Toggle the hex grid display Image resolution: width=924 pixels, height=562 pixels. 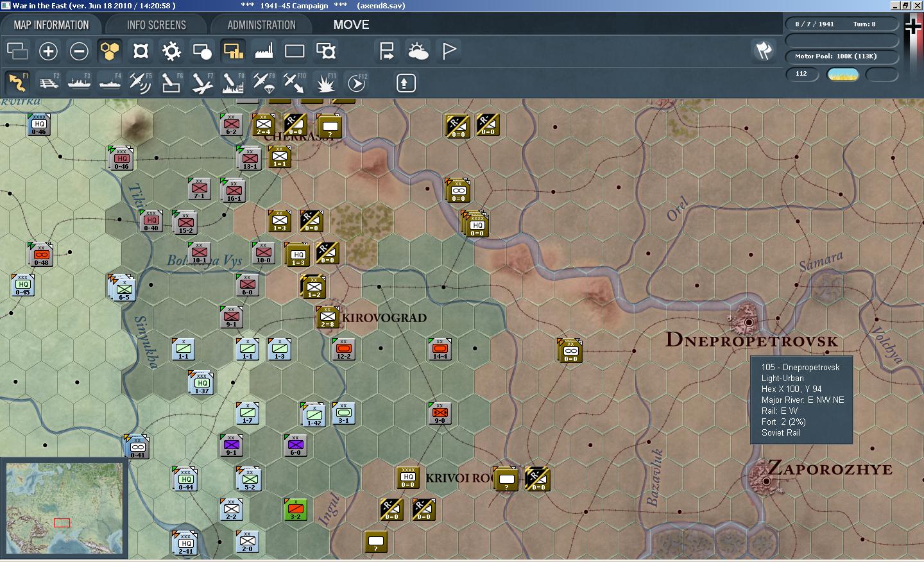[x=110, y=51]
